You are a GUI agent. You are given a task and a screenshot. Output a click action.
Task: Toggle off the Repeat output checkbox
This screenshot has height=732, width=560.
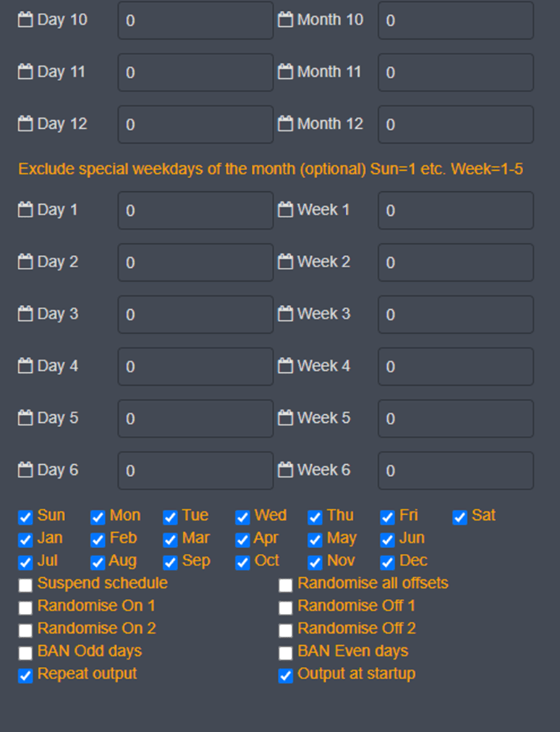[25, 676]
